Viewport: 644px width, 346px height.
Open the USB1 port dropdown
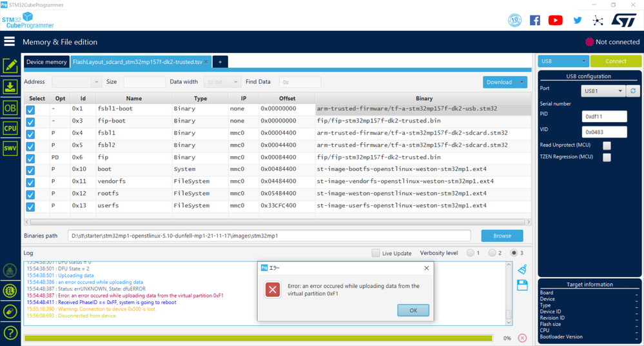pos(603,91)
